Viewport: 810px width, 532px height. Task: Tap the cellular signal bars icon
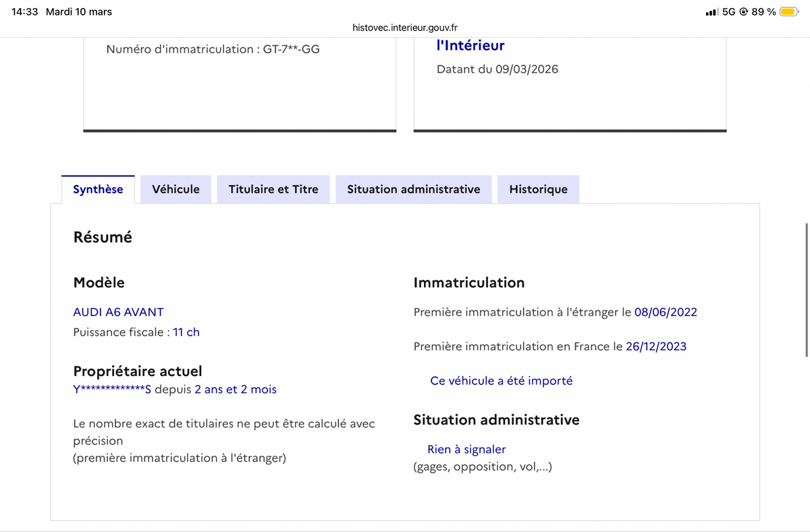tap(711, 12)
